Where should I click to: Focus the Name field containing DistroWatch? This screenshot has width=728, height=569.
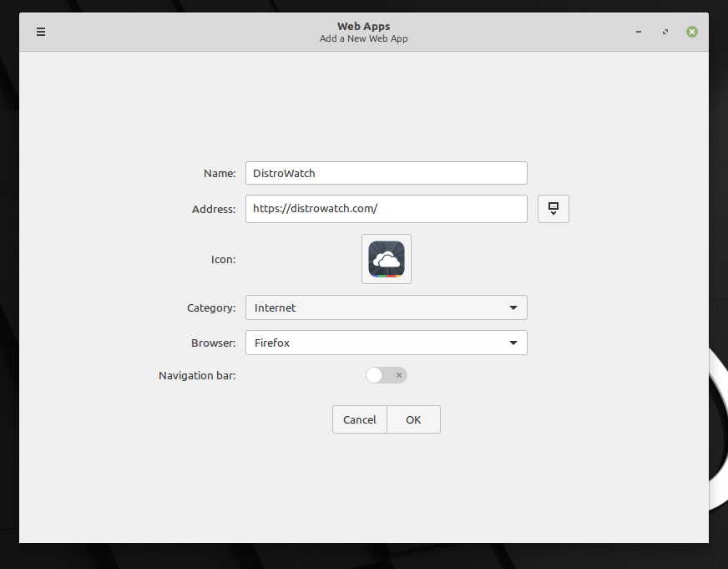tap(387, 173)
